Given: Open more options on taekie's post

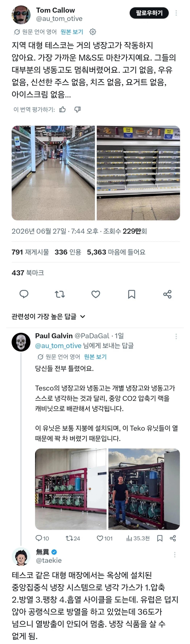Looking at the screenshot, I should coord(175,555).
